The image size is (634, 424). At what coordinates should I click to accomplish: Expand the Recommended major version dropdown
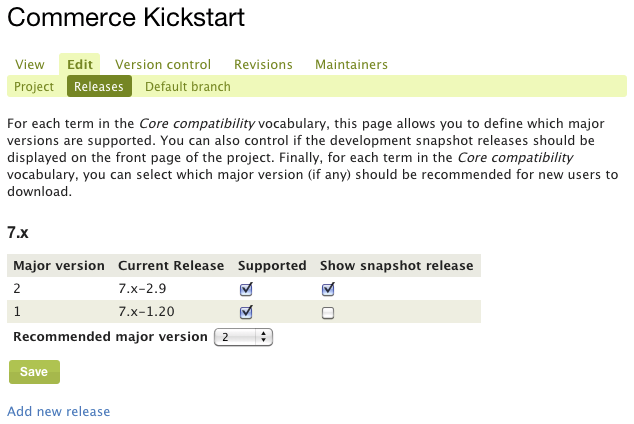[x=244, y=337]
